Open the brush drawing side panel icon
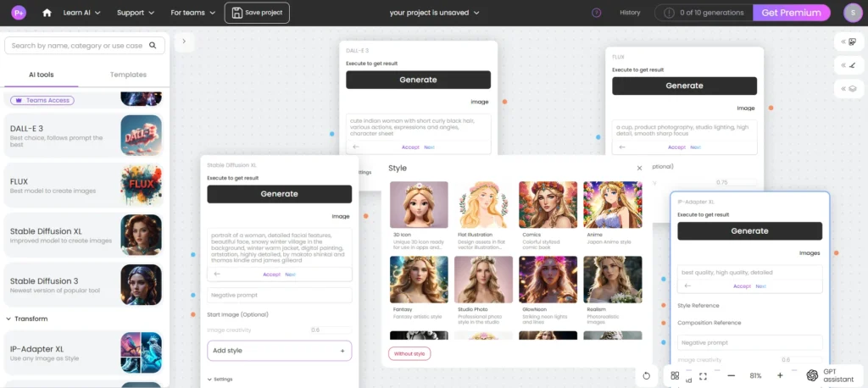The width and height of the screenshot is (868, 388). click(x=849, y=65)
